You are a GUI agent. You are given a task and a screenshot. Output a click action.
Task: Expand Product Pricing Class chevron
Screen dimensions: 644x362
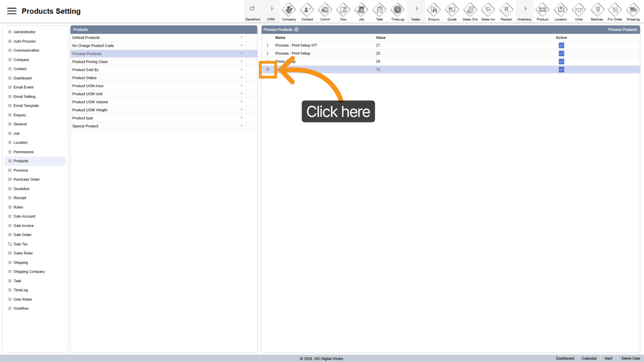pyautogui.click(x=242, y=62)
